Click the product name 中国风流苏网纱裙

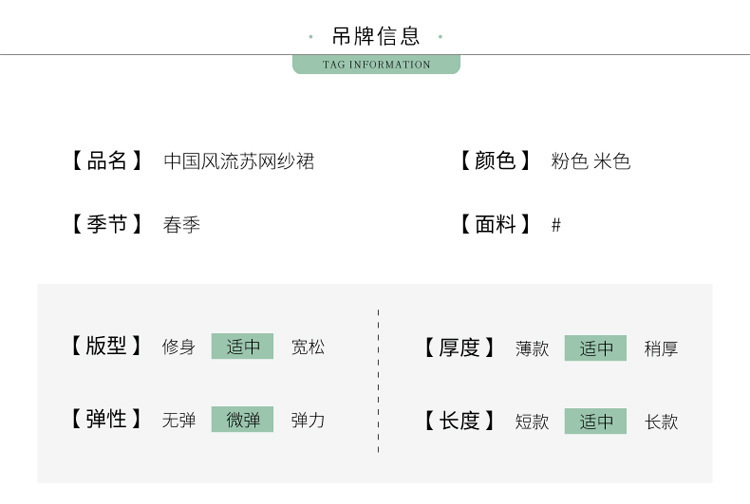point(239,161)
